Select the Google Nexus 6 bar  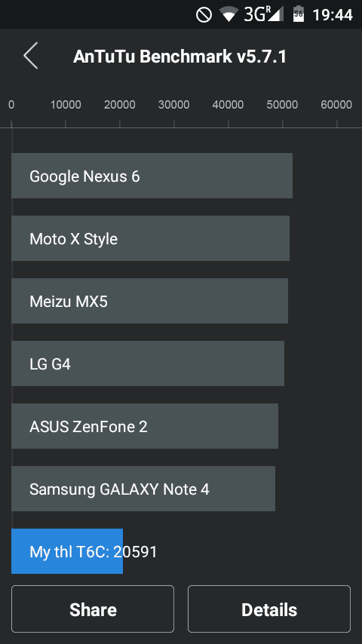152,176
